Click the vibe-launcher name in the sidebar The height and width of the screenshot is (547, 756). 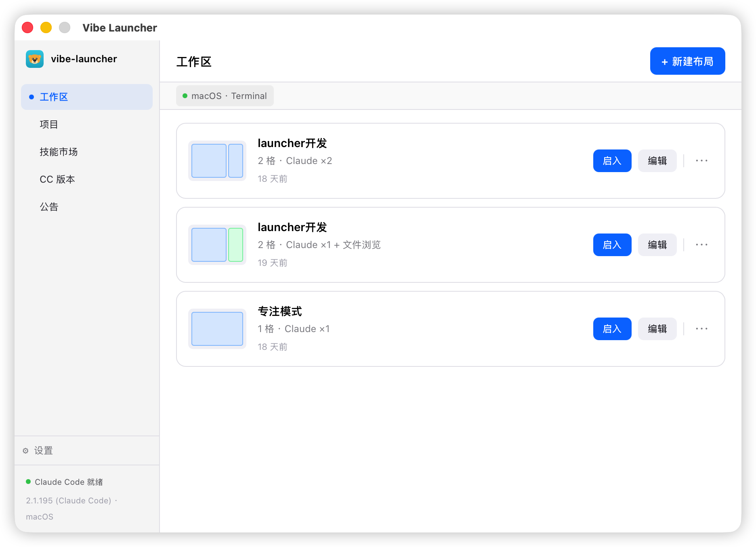(84, 59)
